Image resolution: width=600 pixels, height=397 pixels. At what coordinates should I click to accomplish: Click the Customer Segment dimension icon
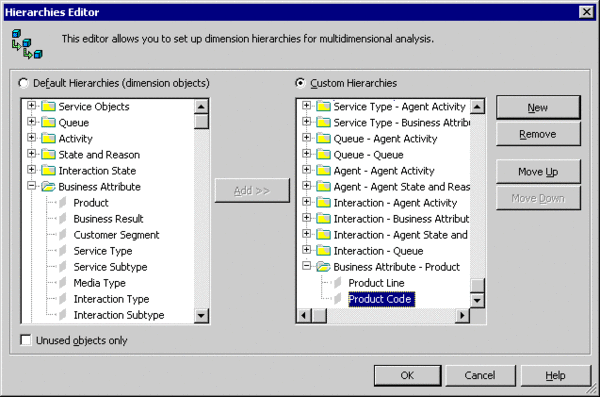(63, 235)
